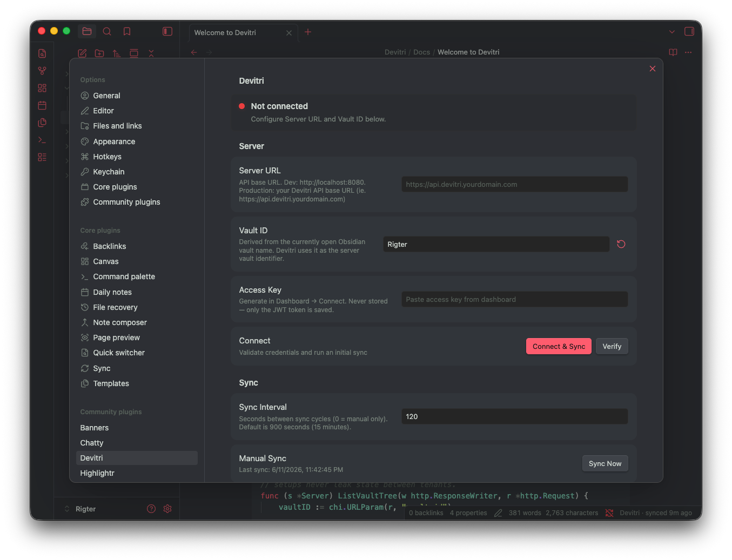Open Hotkeys settings
Viewport: 732px width, 560px height.
[137, 157]
